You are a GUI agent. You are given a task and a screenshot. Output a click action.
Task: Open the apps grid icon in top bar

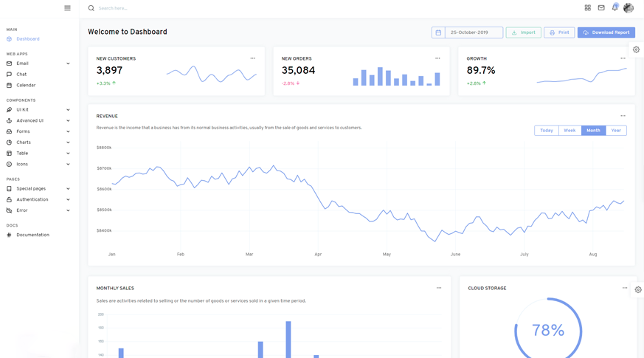coord(587,8)
